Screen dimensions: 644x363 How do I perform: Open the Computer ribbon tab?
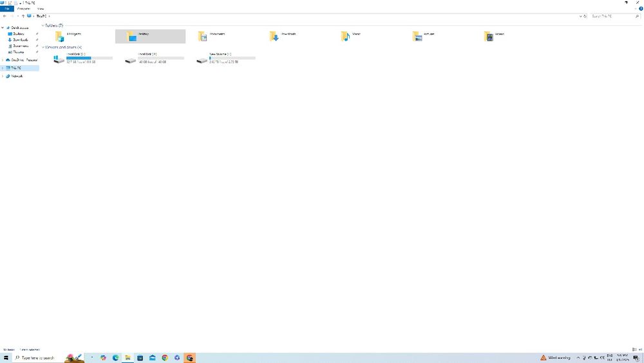(x=24, y=8)
